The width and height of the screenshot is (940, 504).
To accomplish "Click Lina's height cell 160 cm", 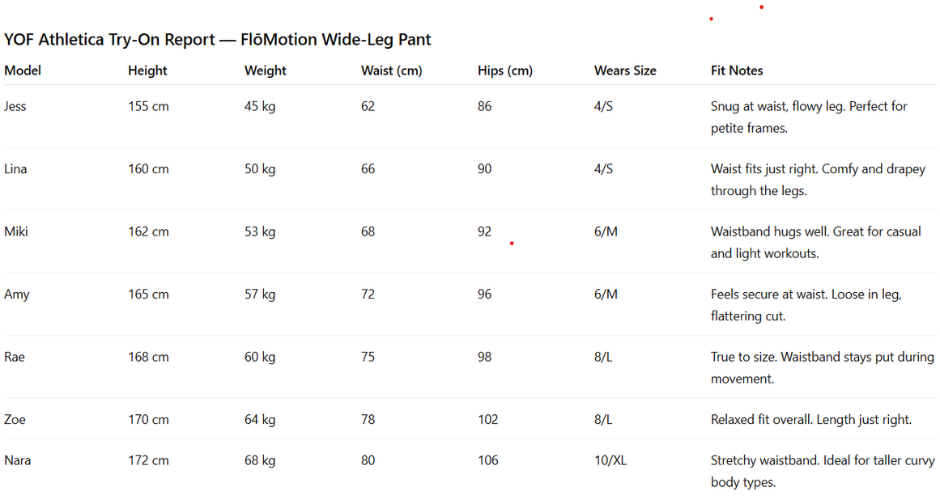I will pyautogui.click(x=148, y=169).
